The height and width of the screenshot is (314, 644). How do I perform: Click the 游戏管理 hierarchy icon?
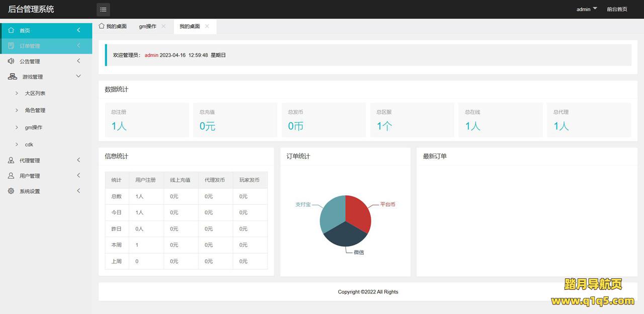13,77
